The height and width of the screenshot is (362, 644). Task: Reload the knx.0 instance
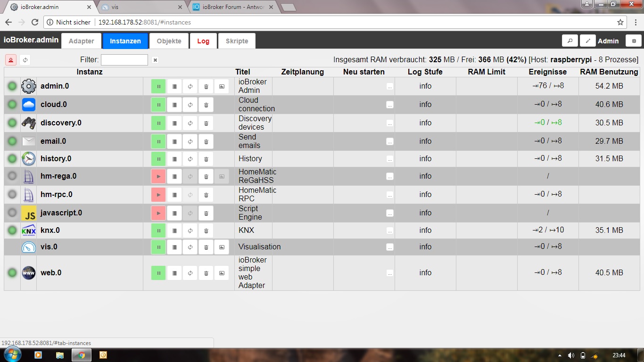(190, 230)
